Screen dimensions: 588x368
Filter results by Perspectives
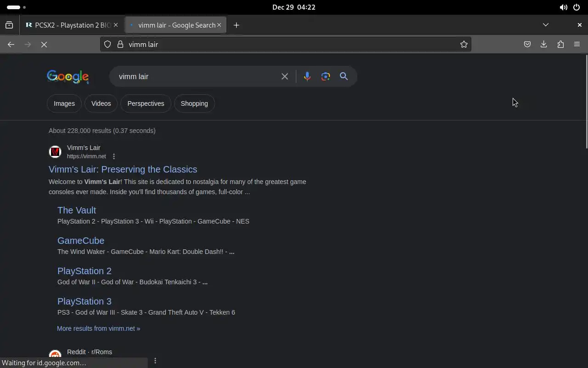click(146, 103)
